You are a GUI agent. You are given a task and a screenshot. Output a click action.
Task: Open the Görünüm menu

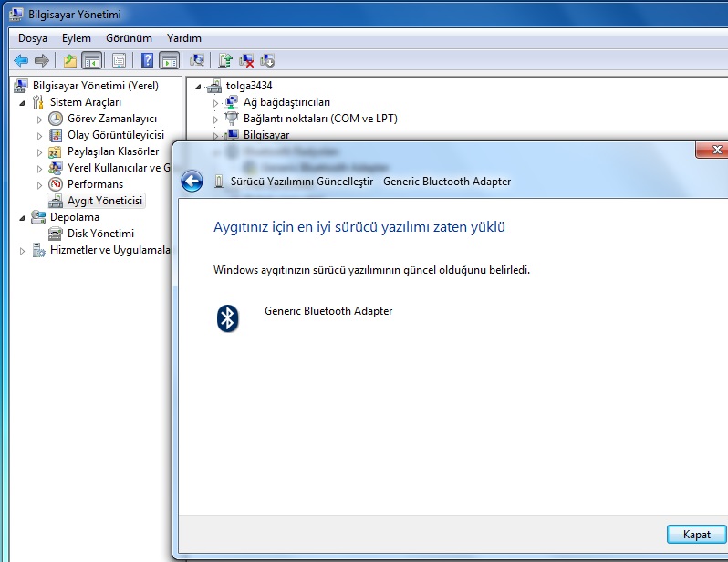pos(129,38)
